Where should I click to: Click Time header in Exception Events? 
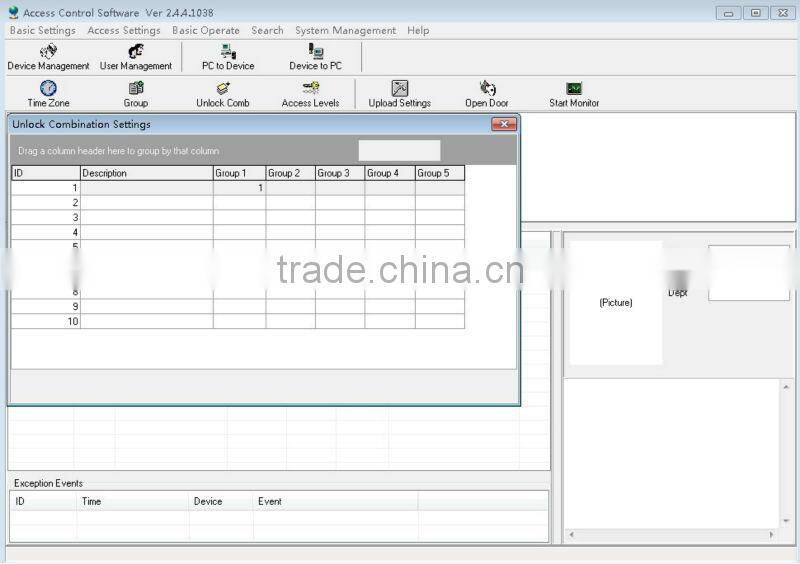[x=133, y=501]
